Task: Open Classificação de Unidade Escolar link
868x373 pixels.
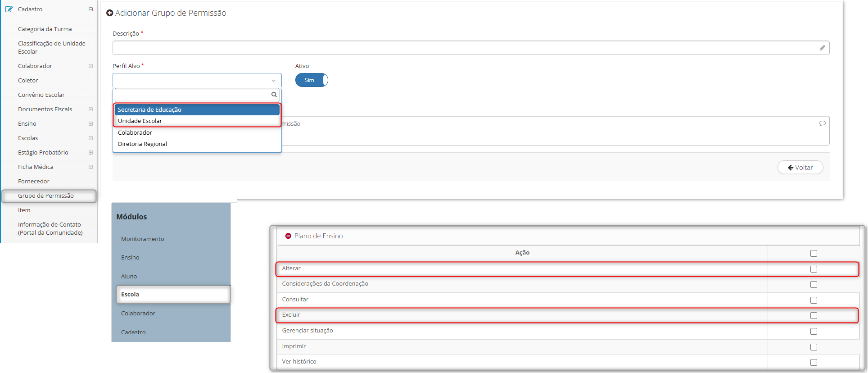Action: pyautogui.click(x=52, y=47)
